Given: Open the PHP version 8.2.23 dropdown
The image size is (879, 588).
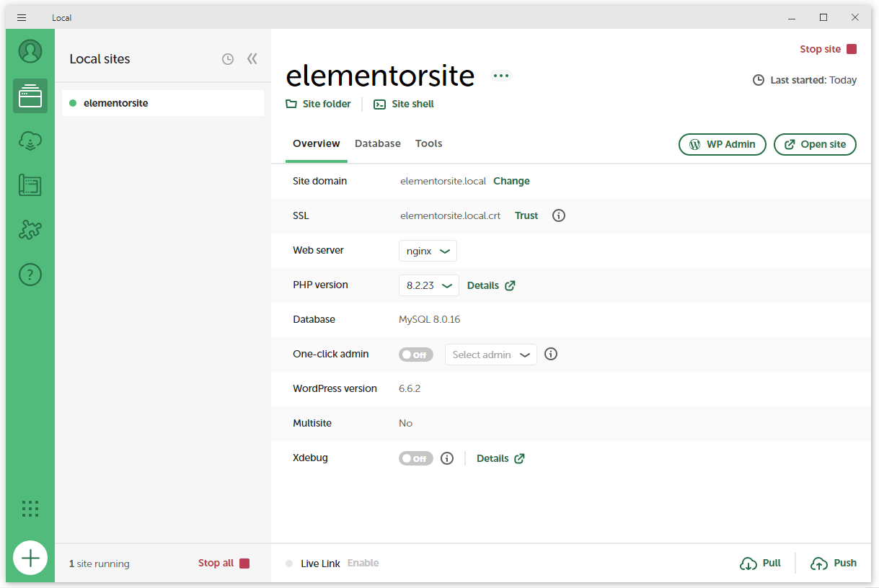Looking at the screenshot, I should 428,285.
